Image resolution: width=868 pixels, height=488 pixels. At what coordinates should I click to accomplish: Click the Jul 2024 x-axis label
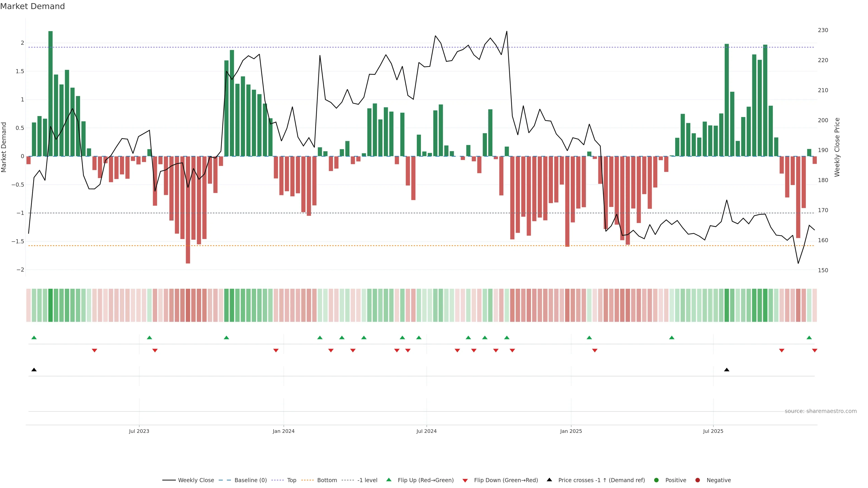click(426, 431)
